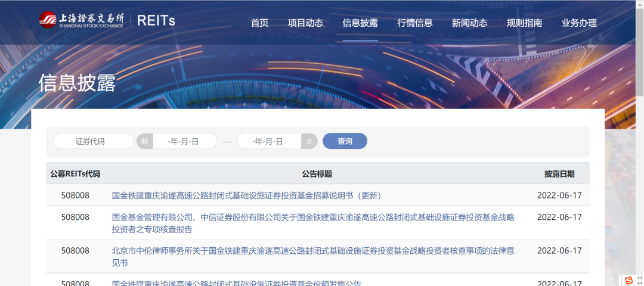The width and height of the screenshot is (644, 286).
Task: Open the 项目动态 menu item
Action: (305, 23)
